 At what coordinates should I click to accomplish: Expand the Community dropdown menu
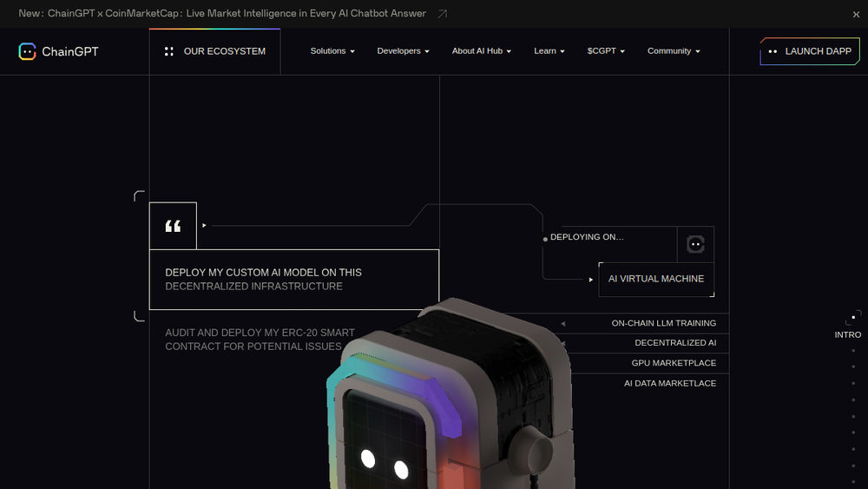click(x=674, y=51)
